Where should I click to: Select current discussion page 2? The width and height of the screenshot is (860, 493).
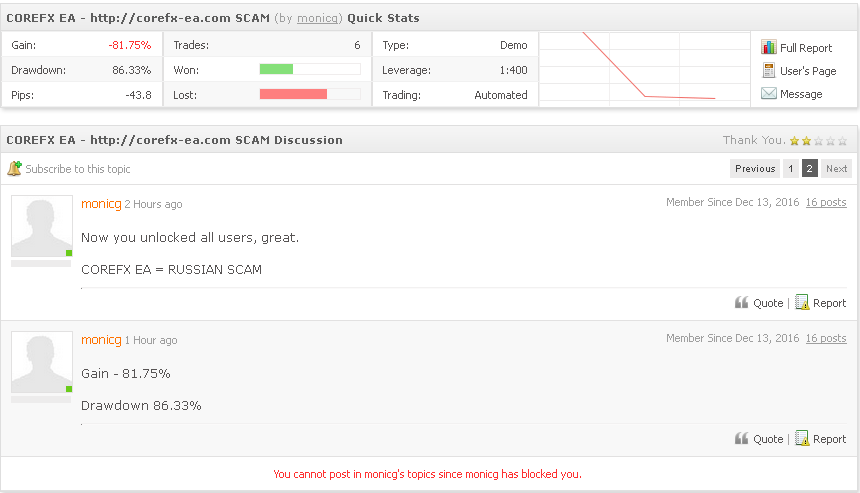[x=810, y=168]
